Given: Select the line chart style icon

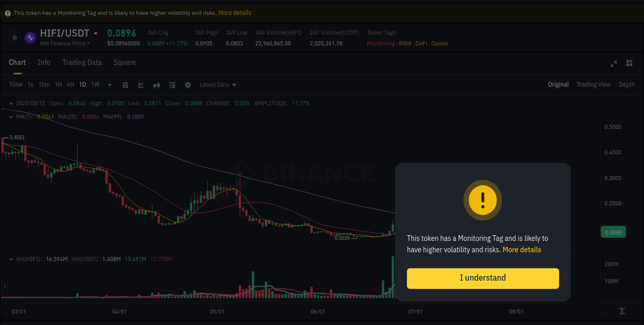Looking at the screenshot, I should point(141,85).
